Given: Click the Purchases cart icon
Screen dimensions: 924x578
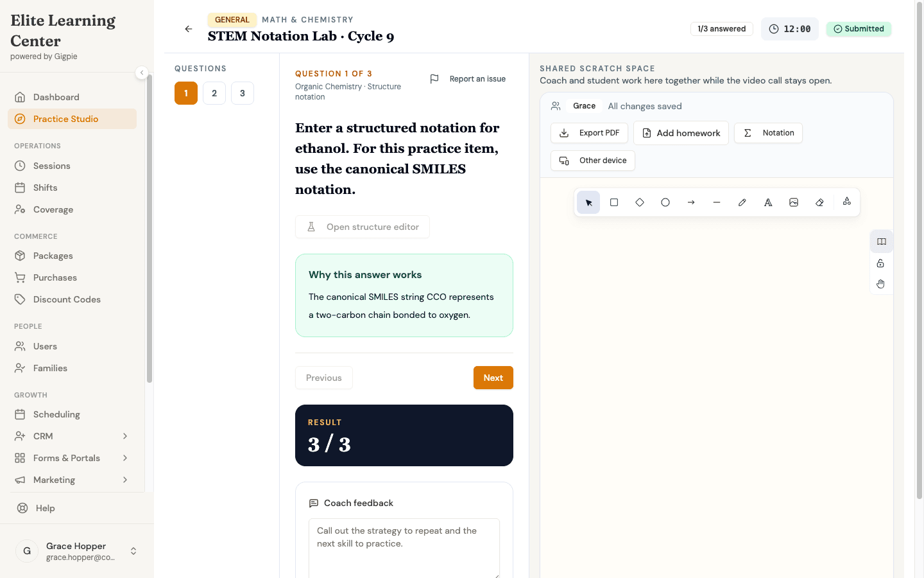Looking at the screenshot, I should click(20, 277).
